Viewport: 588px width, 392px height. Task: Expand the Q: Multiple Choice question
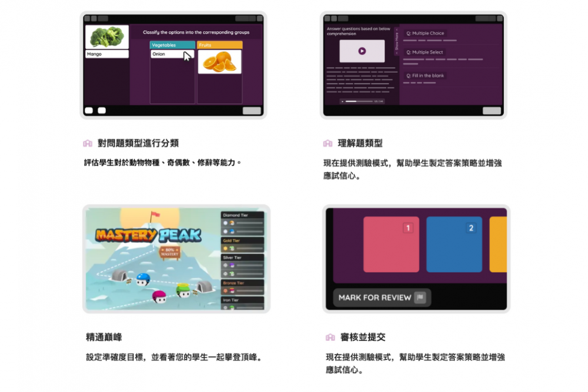[x=425, y=33]
